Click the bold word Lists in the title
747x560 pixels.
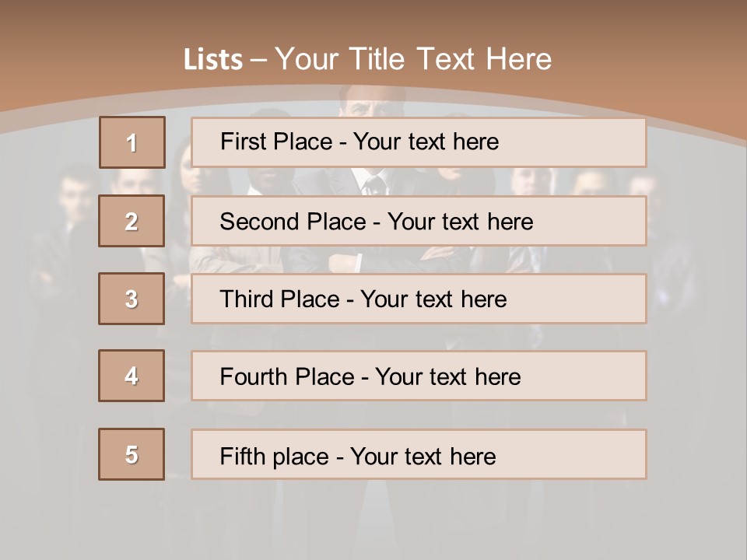[x=213, y=60]
